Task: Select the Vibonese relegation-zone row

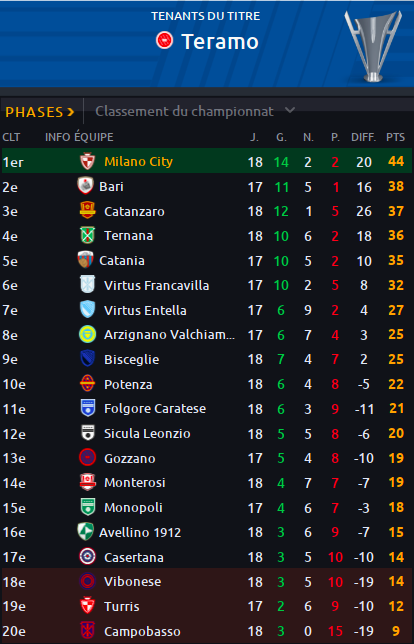Action: [x=207, y=582]
